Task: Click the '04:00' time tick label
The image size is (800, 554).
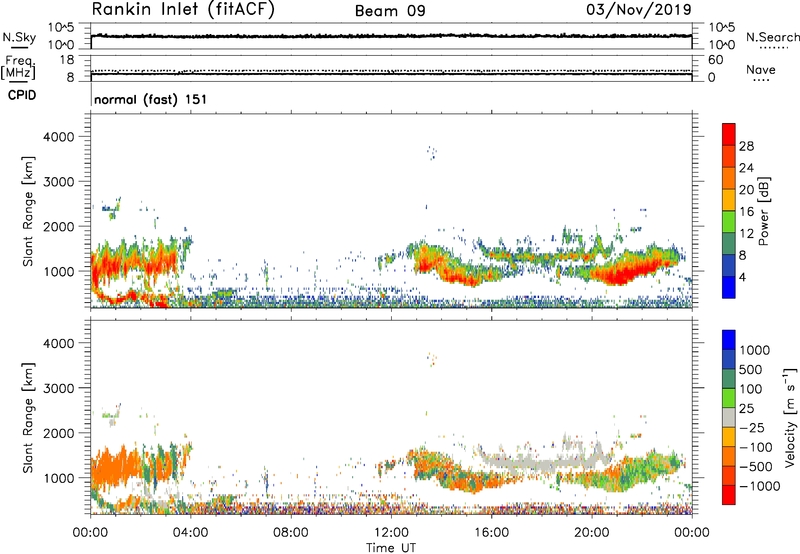Action: pos(191,533)
